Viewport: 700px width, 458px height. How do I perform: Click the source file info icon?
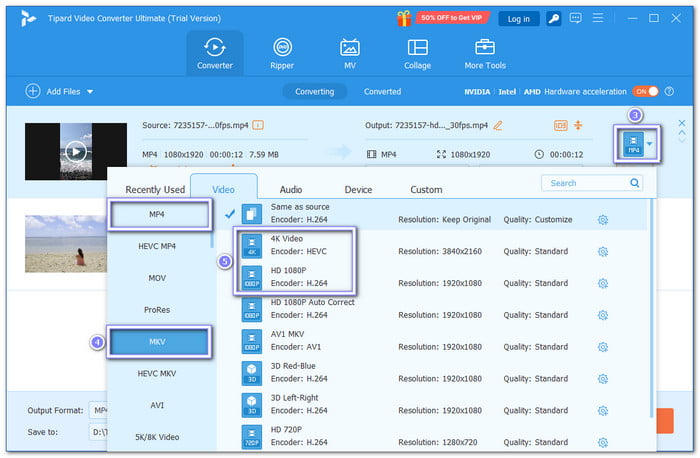(258, 125)
